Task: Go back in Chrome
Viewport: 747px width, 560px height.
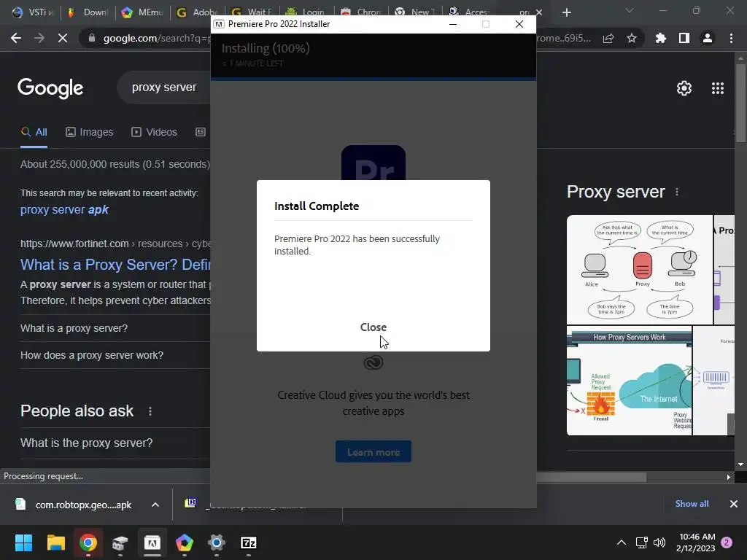Action: click(16, 38)
